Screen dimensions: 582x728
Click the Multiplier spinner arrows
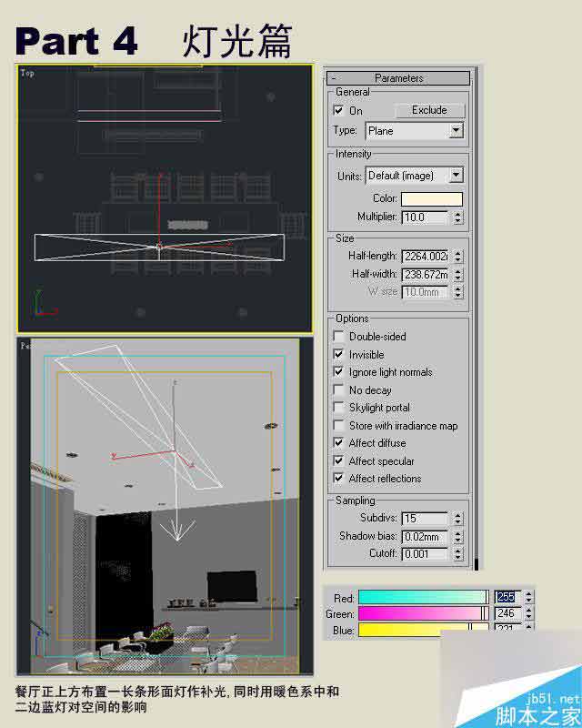(x=458, y=217)
